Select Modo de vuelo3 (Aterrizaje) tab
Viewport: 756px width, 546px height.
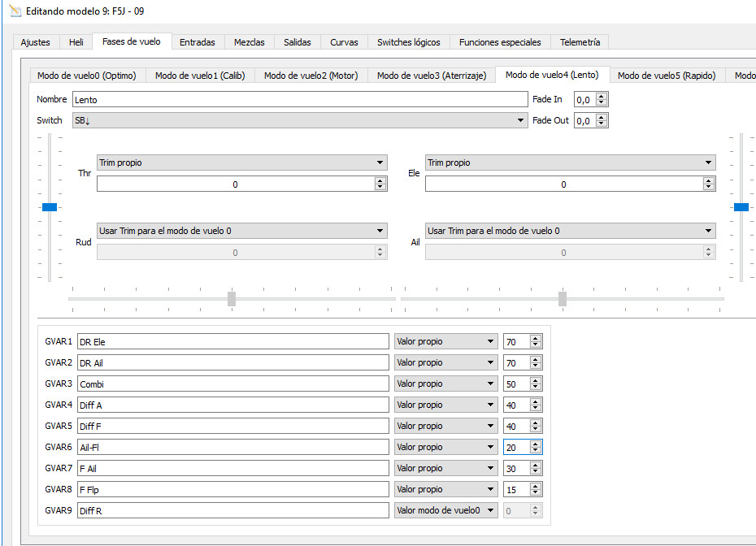432,76
